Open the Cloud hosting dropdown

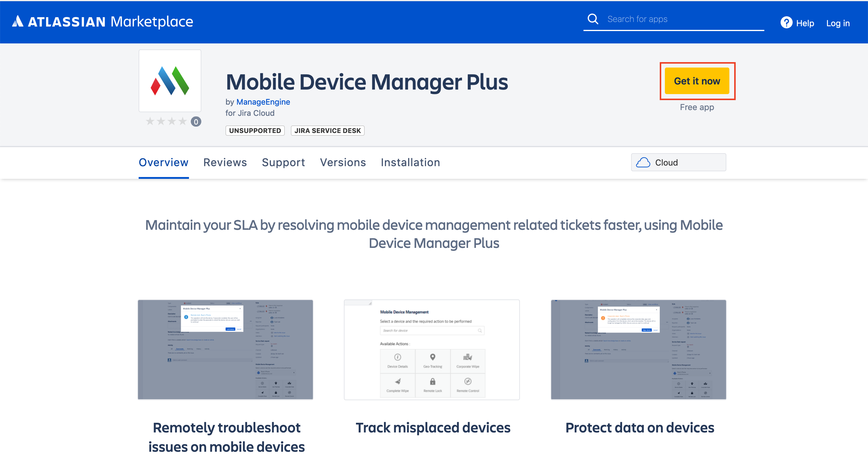pos(678,163)
